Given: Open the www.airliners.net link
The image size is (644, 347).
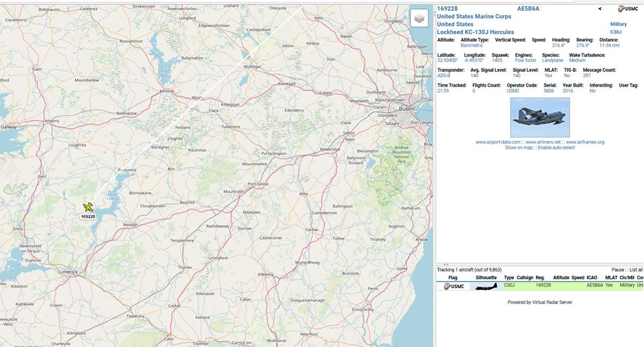Looking at the screenshot, I should tap(543, 142).
